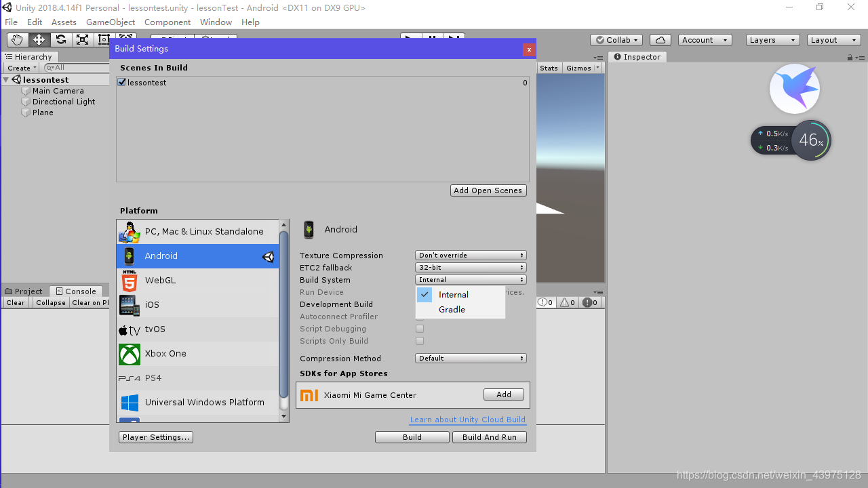Select Universal Windows Platform entry
This screenshot has height=488, width=868.
pos(197,403)
